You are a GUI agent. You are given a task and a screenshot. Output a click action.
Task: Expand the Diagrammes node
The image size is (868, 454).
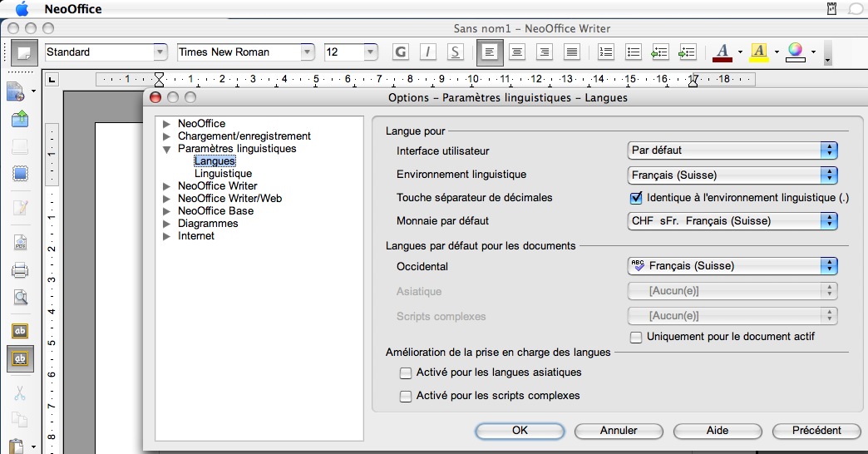166,224
